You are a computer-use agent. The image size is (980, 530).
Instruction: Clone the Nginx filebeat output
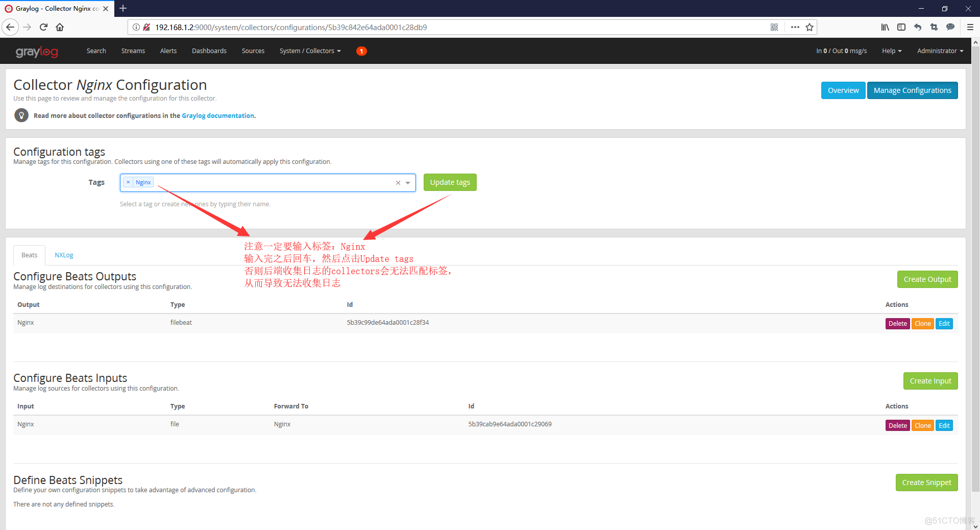[923, 324]
